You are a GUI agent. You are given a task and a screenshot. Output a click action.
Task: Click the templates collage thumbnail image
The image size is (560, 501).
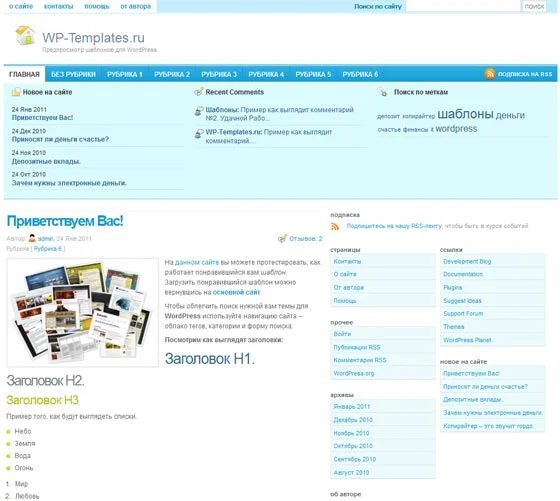tap(82, 312)
